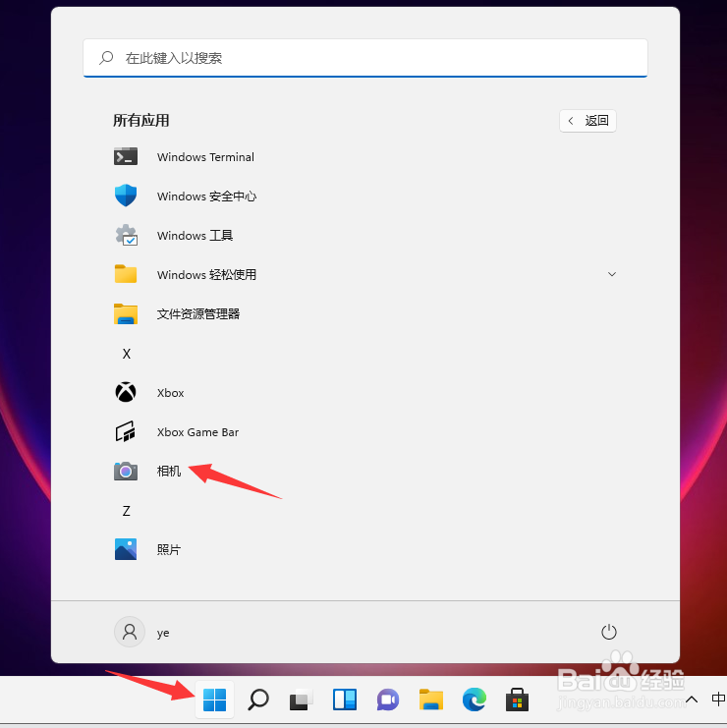The width and height of the screenshot is (727, 728).
Task: Launch the Xbox Game Bar icon
Action: pyautogui.click(x=126, y=431)
